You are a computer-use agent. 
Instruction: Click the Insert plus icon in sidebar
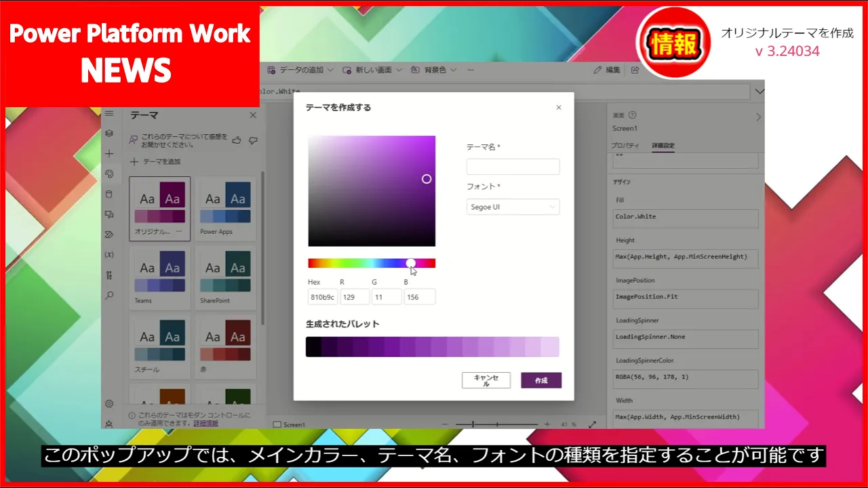click(x=109, y=154)
